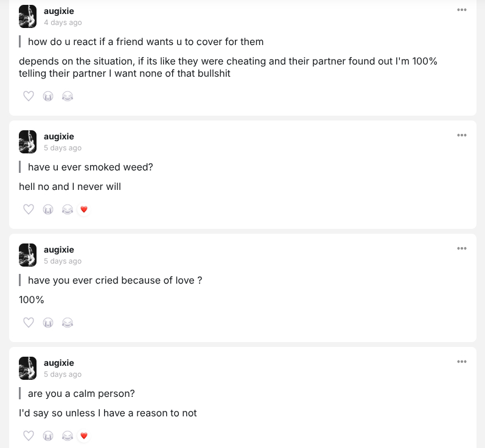Image resolution: width=485 pixels, height=448 pixels.
Task: Expand options menu on 'cried because of love' post
Action: click(x=462, y=248)
